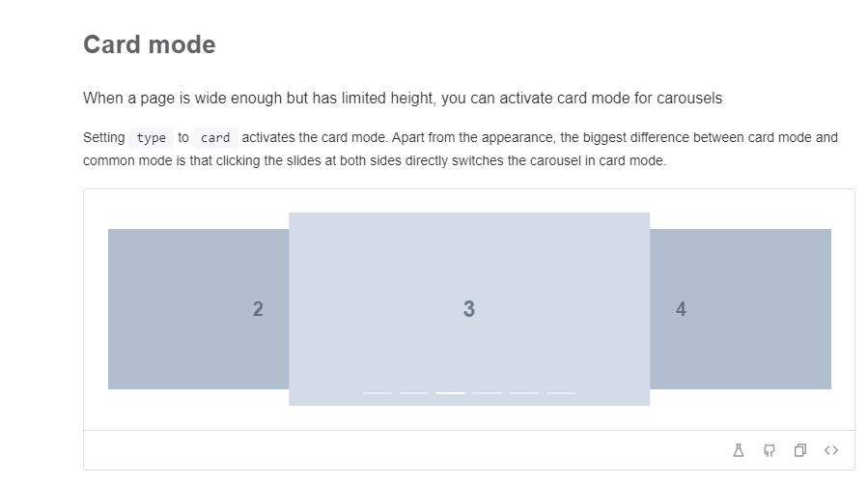Open the demo in playground flask icon

coord(739,450)
